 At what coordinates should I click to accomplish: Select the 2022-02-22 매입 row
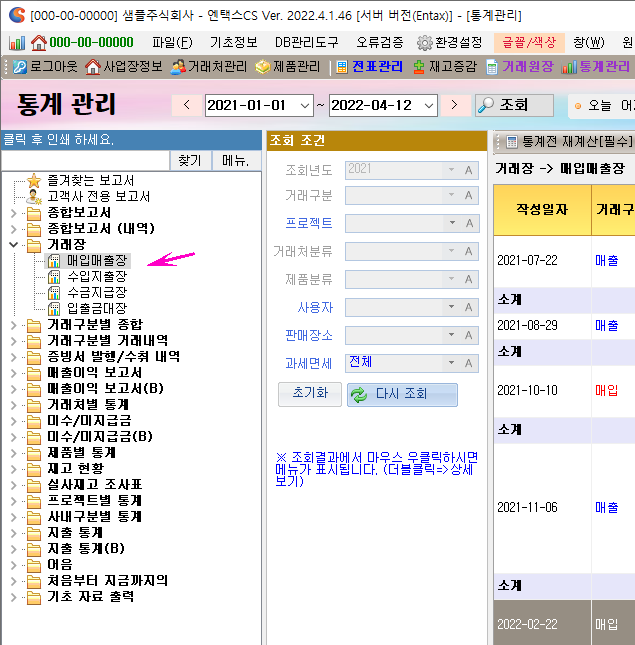[x=564, y=624]
